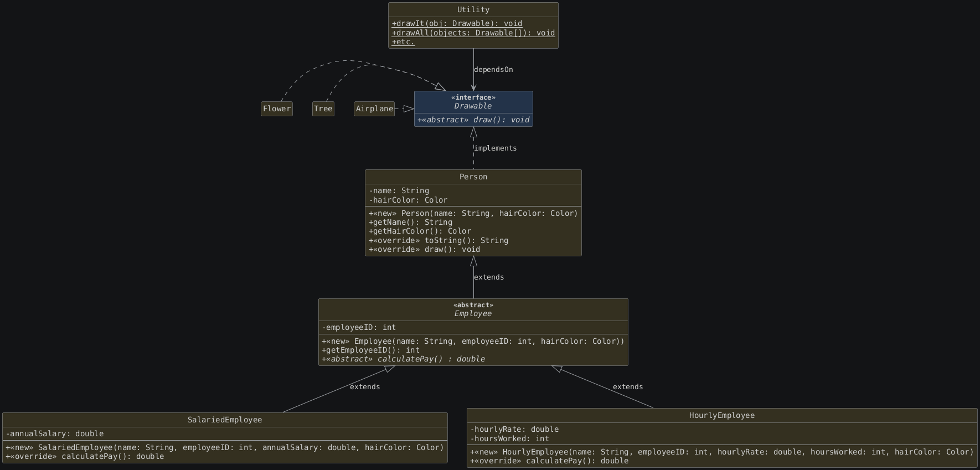This screenshot has height=470, width=980.
Task: Select the -hairColor: Color field in Person
Action: coord(408,200)
